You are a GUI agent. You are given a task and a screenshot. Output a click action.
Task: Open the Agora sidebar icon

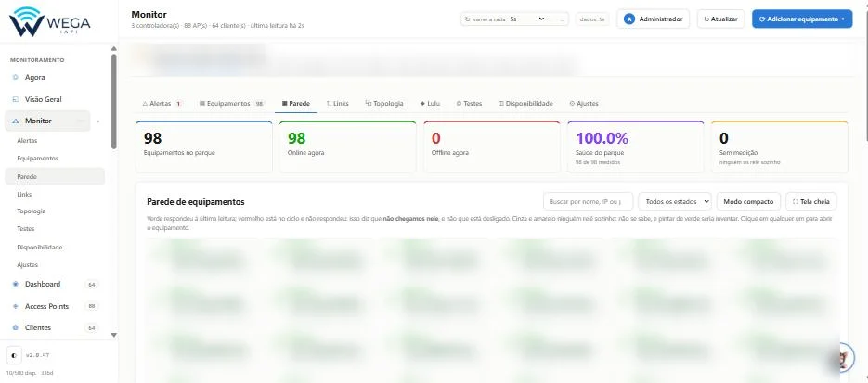[16, 77]
